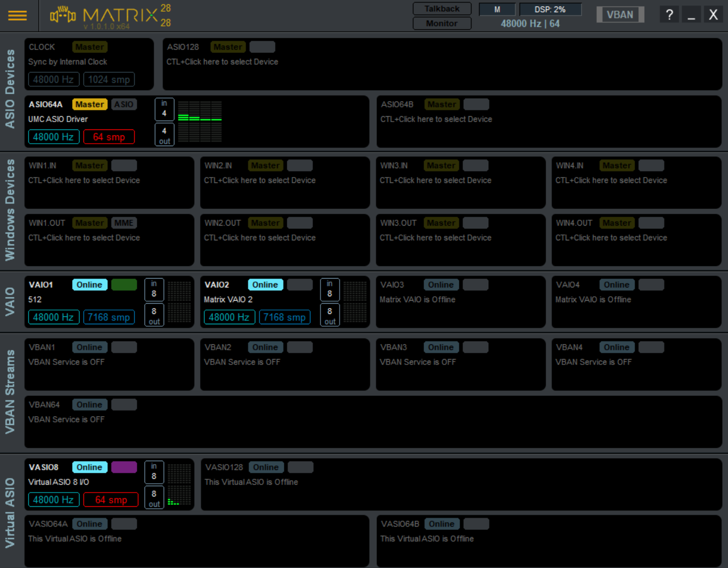
Task: Open CLOCK 1024 smp buffer field
Action: pos(109,79)
